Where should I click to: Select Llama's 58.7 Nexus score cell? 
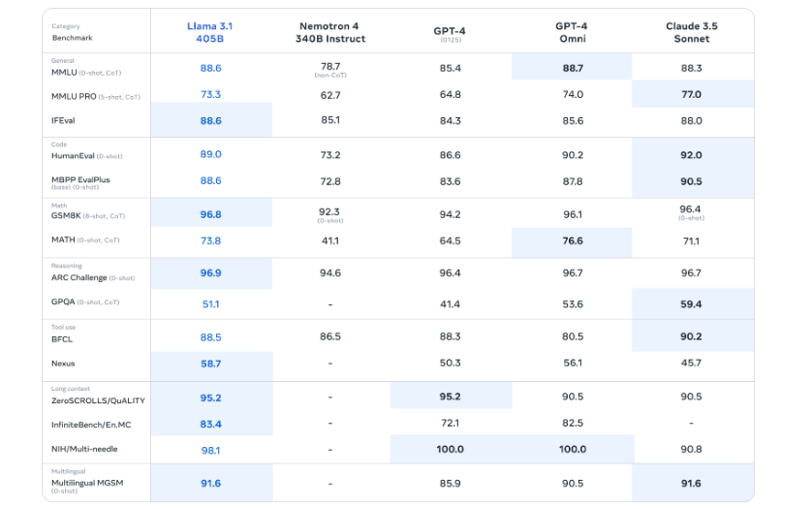pos(210,364)
